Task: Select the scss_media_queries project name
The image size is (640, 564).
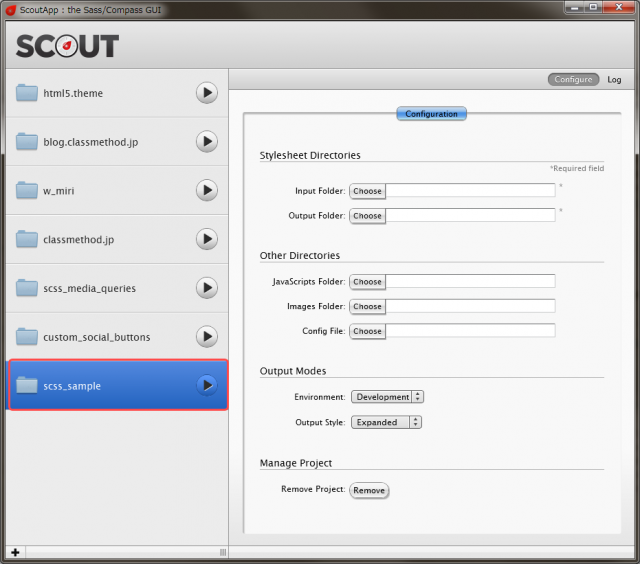Action: coord(89,289)
